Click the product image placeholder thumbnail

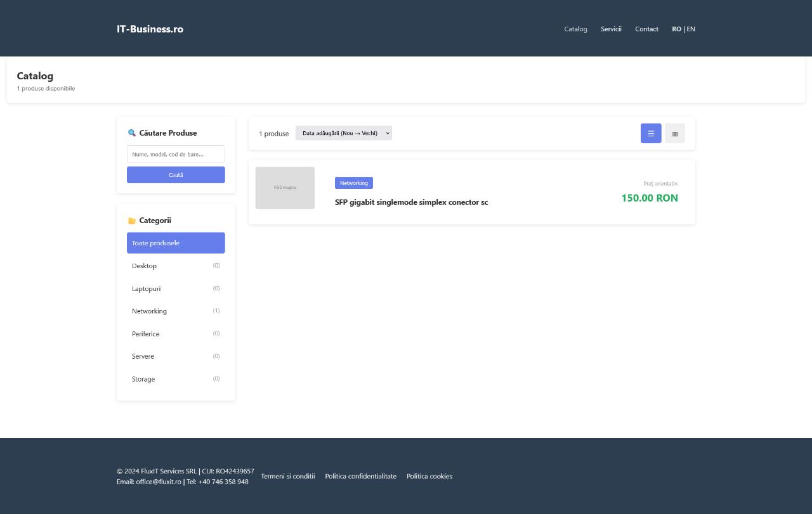285,188
